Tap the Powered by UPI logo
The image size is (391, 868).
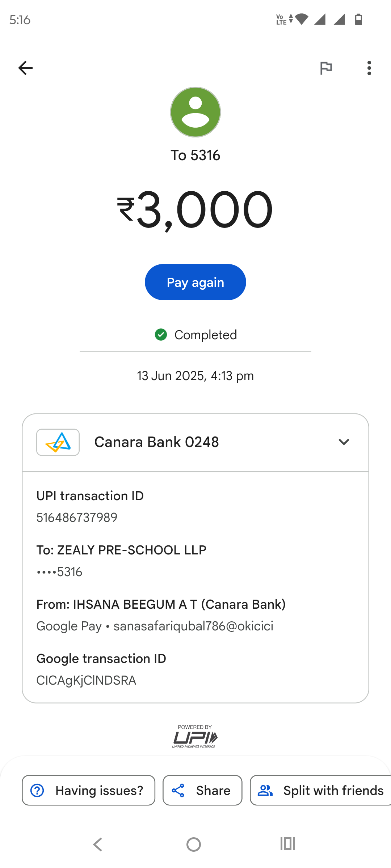coord(195,736)
